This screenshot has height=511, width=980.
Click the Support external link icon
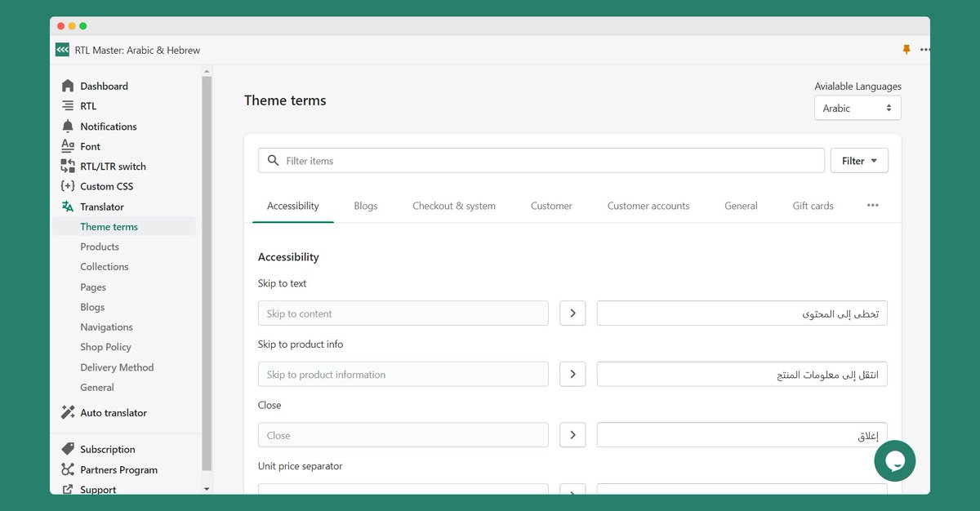coord(68,490)
